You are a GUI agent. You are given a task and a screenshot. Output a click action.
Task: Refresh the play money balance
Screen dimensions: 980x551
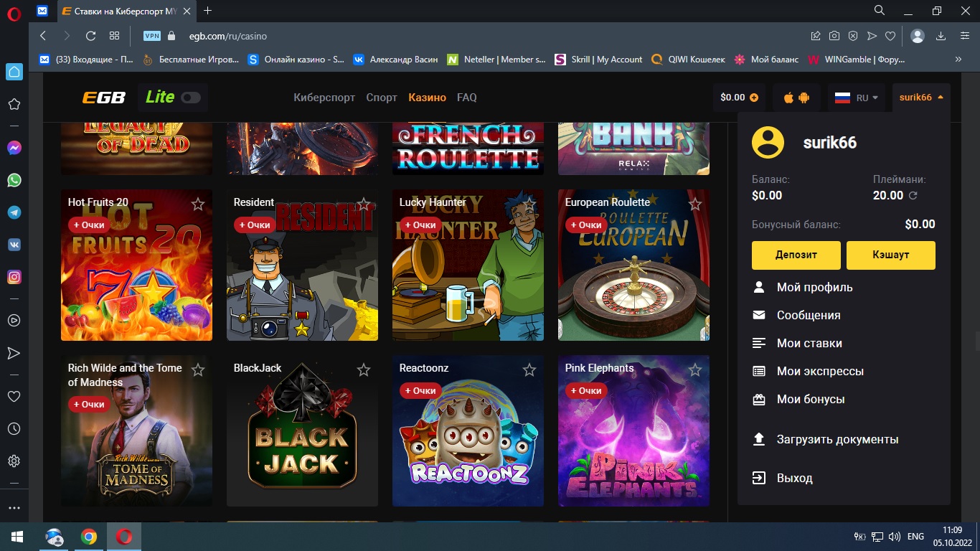[x=913, y=195]
